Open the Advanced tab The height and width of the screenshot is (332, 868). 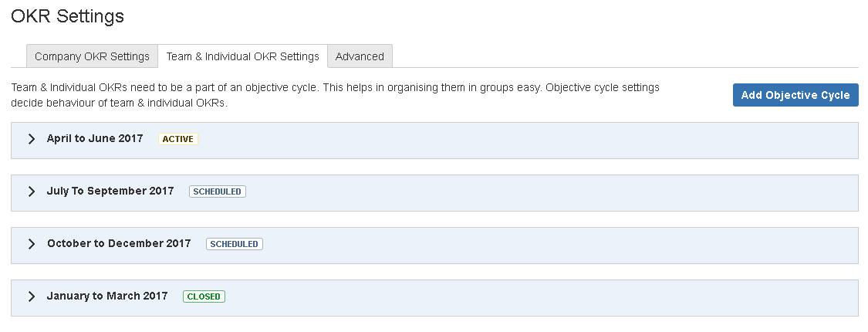pyautogui.click(x=360, y=56)
